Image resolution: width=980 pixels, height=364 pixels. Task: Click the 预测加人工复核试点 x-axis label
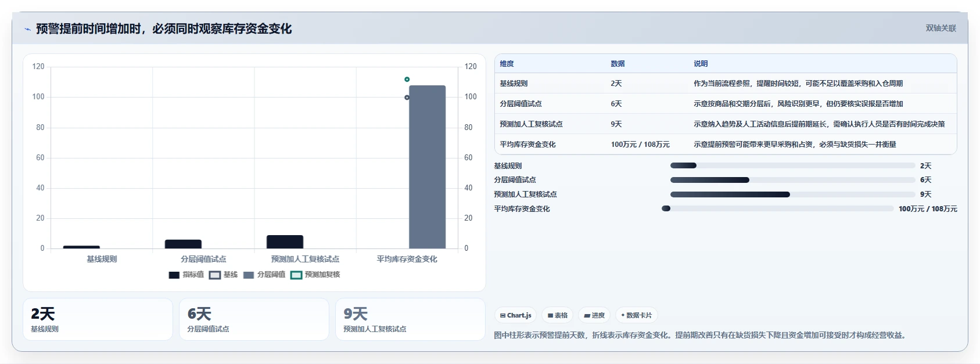[305, 259]
